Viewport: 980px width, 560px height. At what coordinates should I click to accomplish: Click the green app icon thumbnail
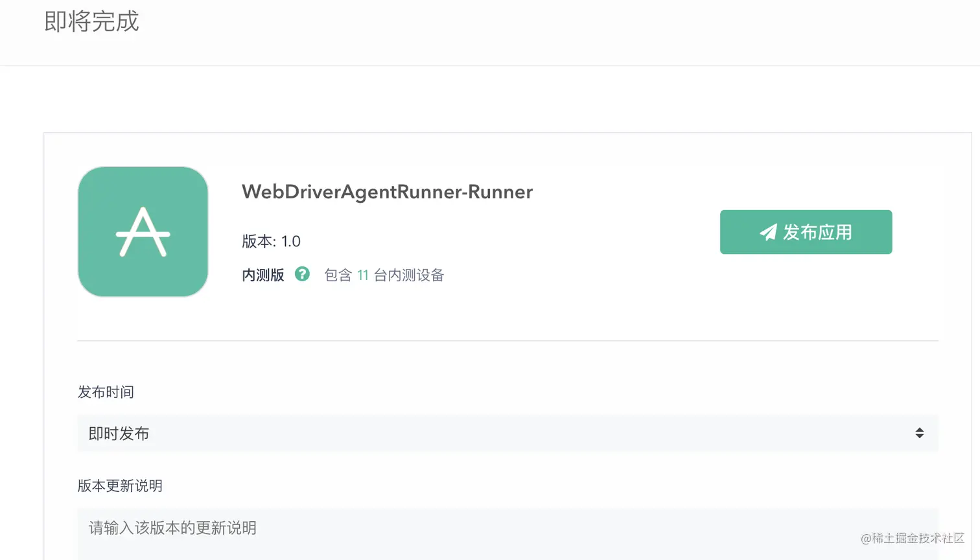[x=143, y=231]
